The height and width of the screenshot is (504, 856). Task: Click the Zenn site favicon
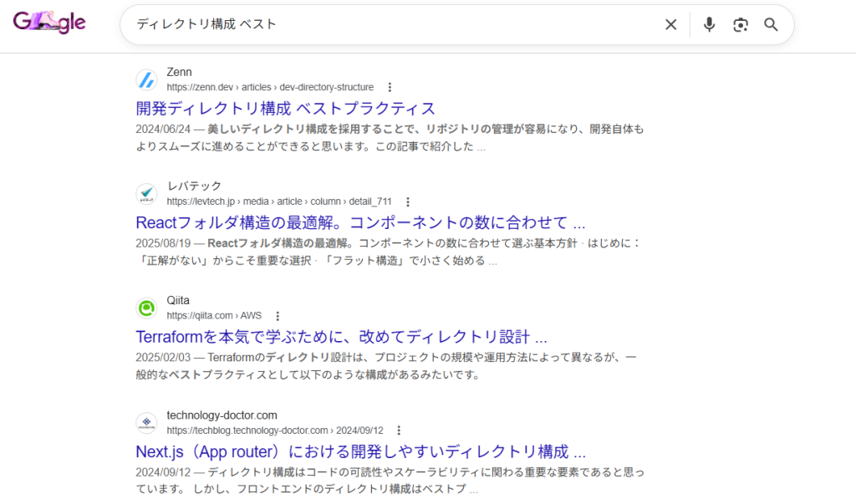point(146,79)
